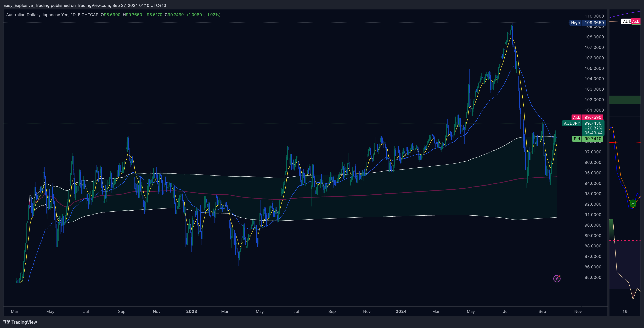644x328 pixels.
Task: Click the 90.0000 price axis label
Action: pos(593,225)
